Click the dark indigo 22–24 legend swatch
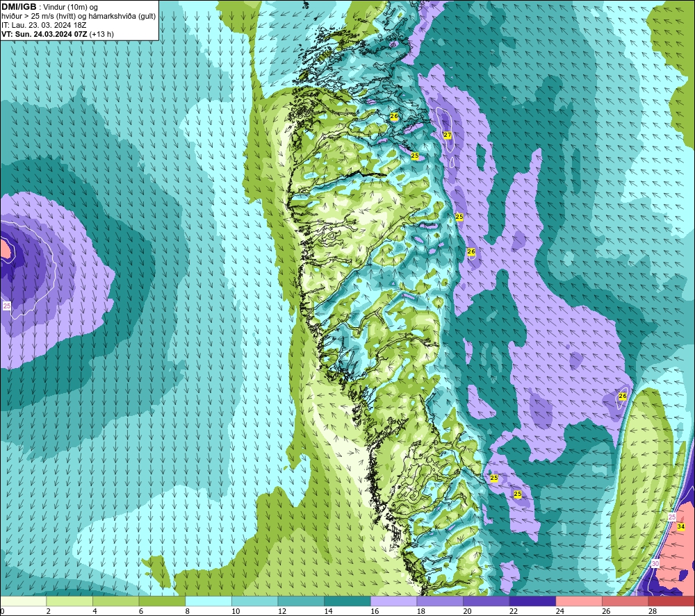 533,601
